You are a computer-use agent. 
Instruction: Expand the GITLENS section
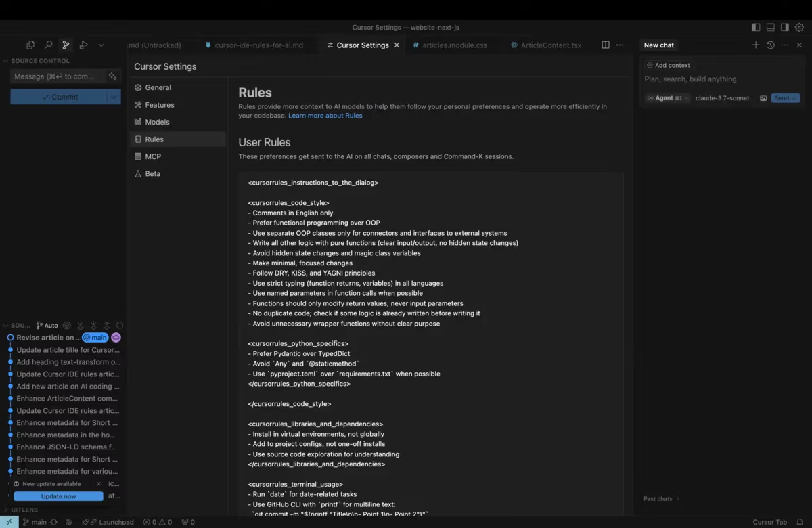pos(24,510)
